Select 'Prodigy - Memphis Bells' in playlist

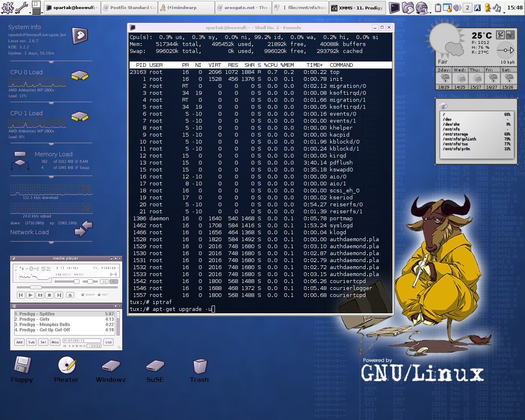pyautogui.click(x=64, y=324)
